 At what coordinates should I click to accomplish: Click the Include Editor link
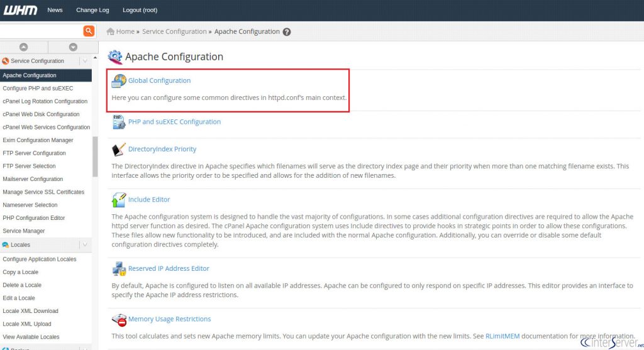tap(149, 200)
